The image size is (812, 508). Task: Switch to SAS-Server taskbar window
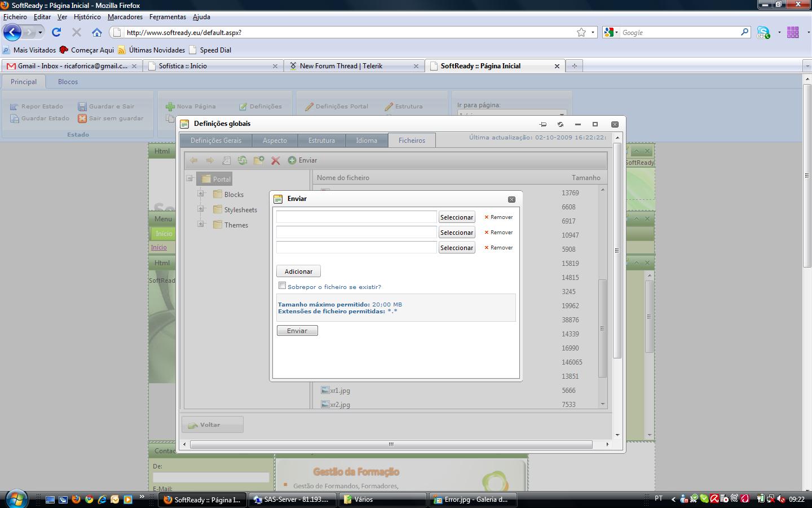pos(293,500)
